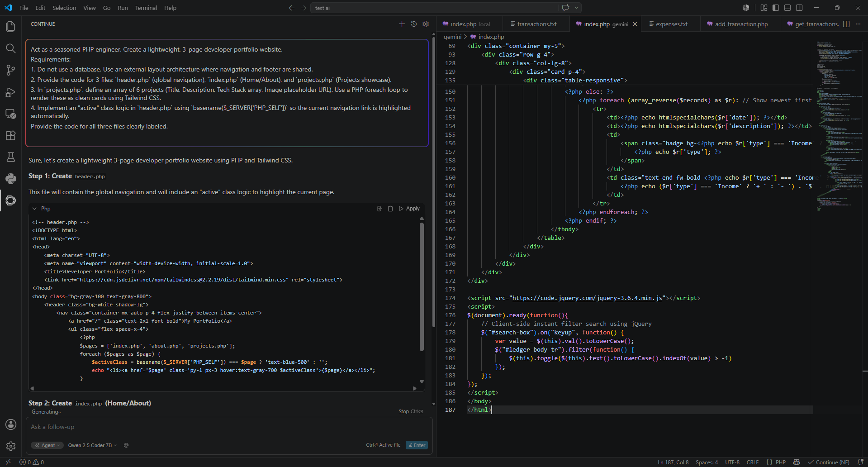The height and width of the screenshot is (467, 868).
Task: Change CRLF end of line sequence
Action: [753, 462]
